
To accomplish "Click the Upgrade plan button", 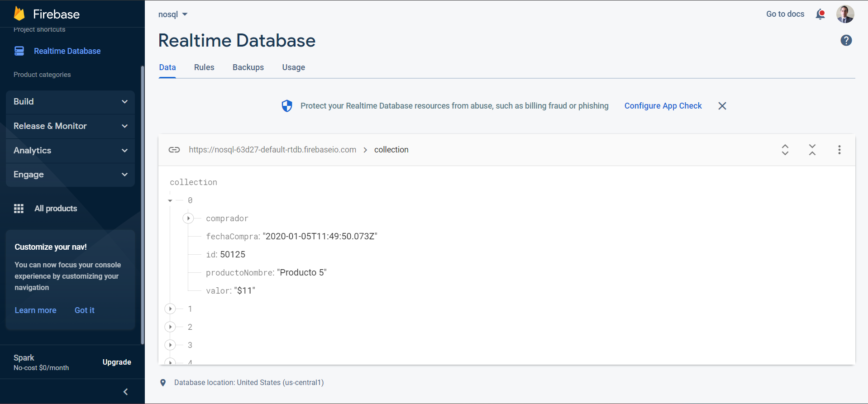I will (117, 362).
